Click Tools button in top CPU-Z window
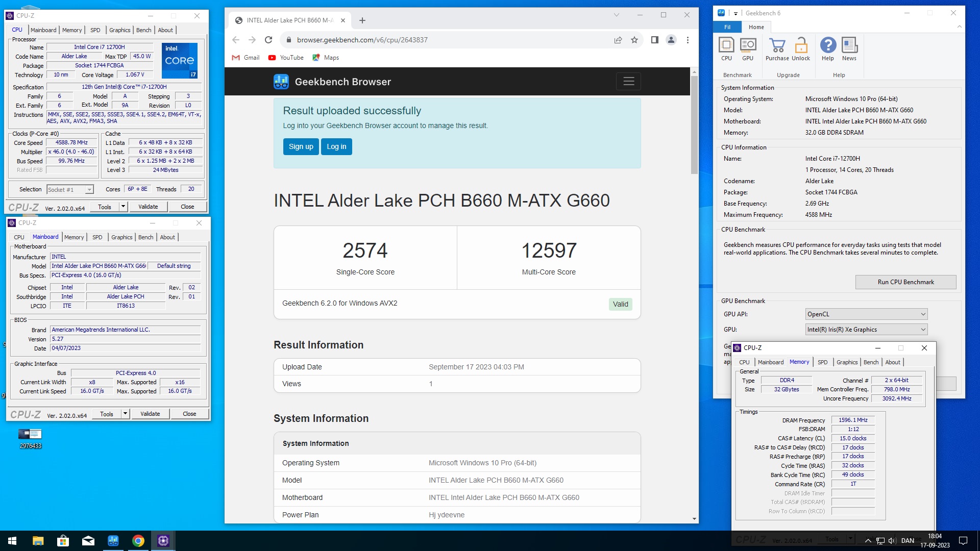 (105, 207)
